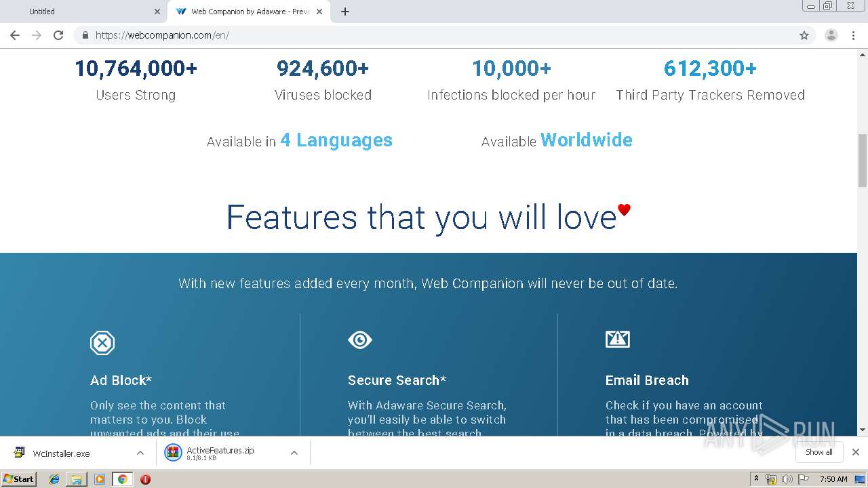Image resolution: width=868 pixels, height=488 pixels.
Task: Click Show all downloads button
Action: point(818,452)
